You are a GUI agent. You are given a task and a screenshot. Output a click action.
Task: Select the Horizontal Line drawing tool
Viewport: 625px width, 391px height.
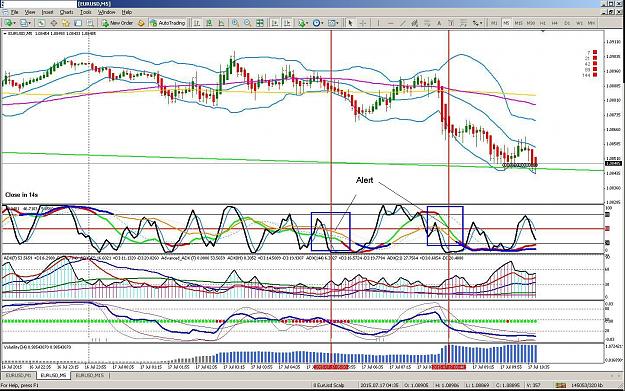click(x=391, y=23)
